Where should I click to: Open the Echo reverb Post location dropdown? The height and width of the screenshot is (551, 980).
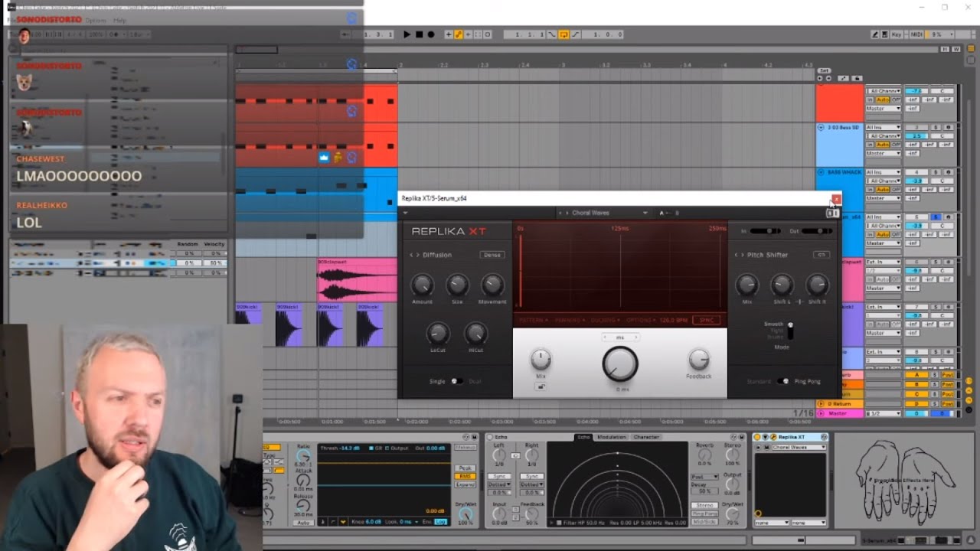pos(704,476)
